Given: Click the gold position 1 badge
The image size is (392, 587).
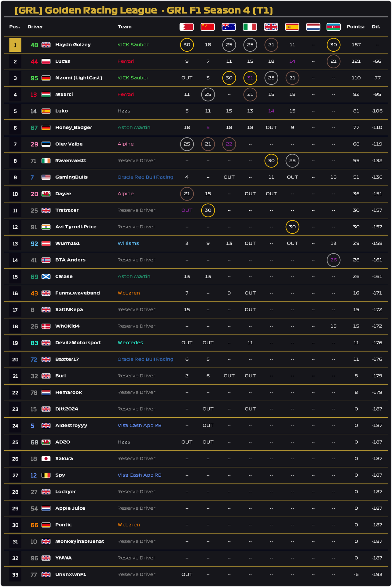Looking at the screenshot, I should pyautogui.click(x=15, y=45).
